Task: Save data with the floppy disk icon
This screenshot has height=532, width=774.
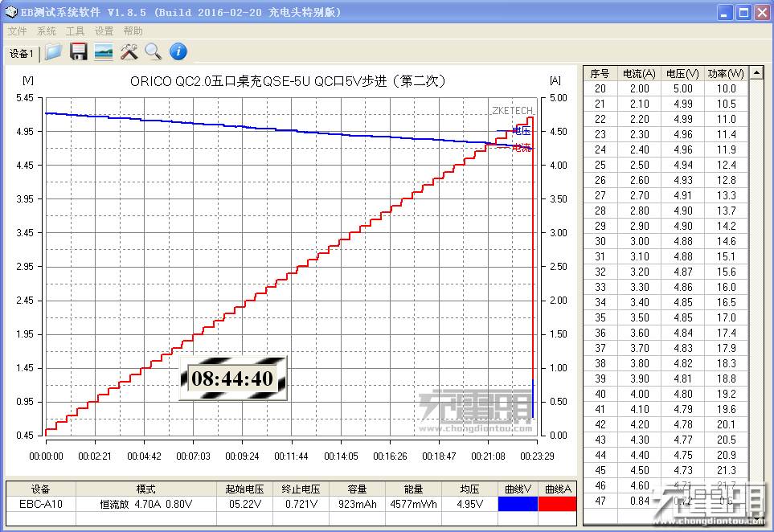Action: pyautogui.click(x=79, y=51)
